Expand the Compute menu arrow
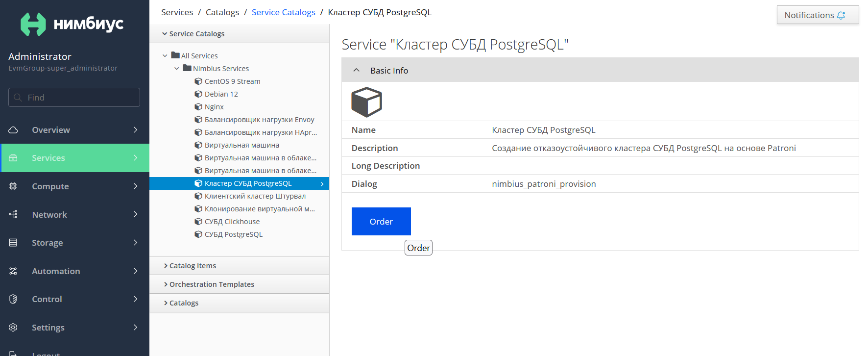The image size is (868, 356). 136,186
